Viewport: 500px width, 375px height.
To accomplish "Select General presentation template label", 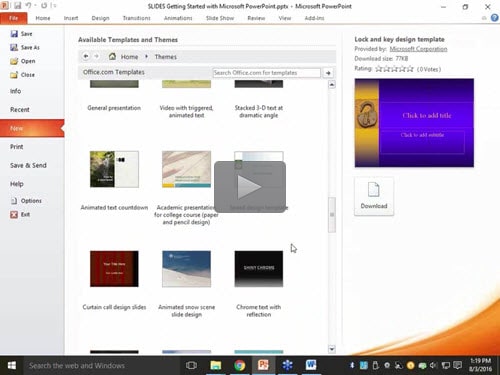I will [114, 108].
